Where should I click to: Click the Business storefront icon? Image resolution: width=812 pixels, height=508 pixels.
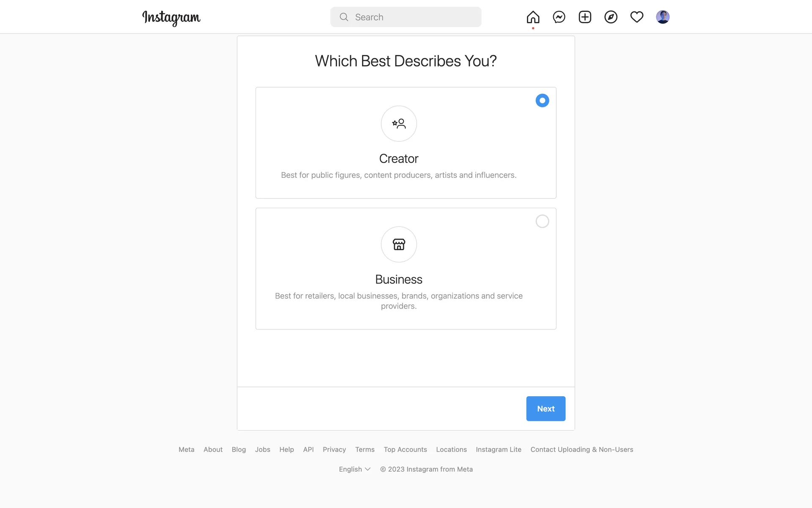399,244
